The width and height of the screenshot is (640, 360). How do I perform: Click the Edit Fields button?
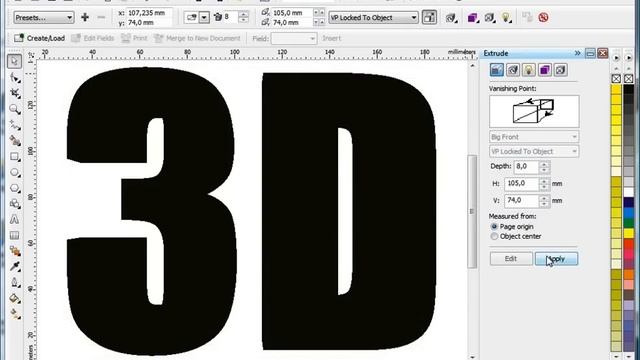coord(93,38)
